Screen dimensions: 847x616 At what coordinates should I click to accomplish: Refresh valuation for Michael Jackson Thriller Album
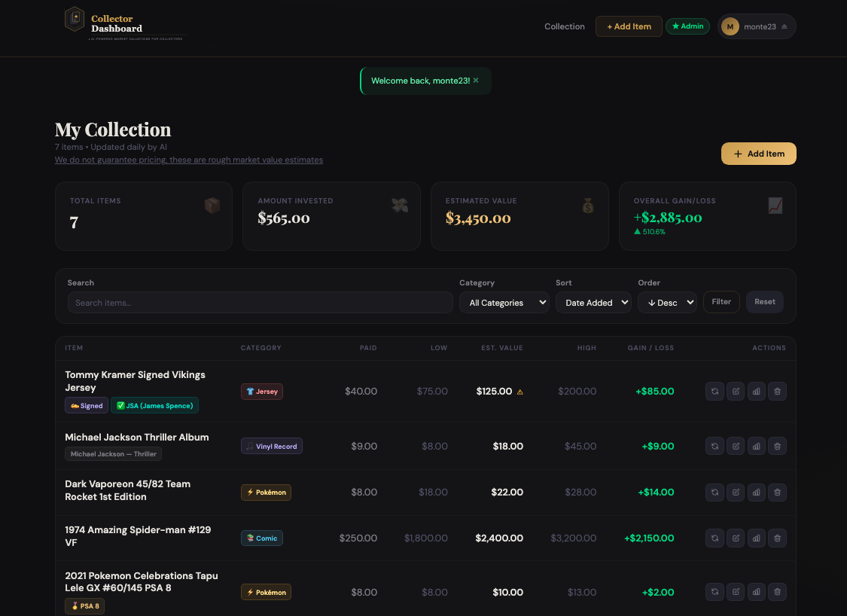point(714,447)
